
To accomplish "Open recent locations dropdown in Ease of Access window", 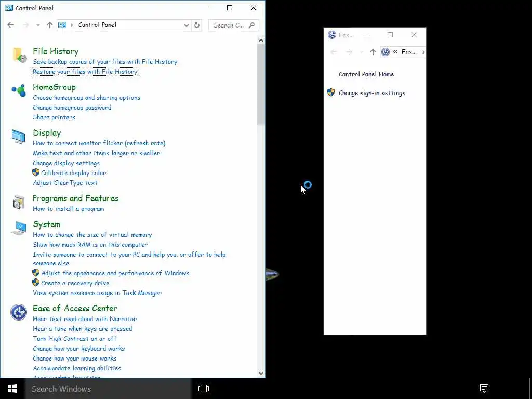I will [x=362, y=52].
